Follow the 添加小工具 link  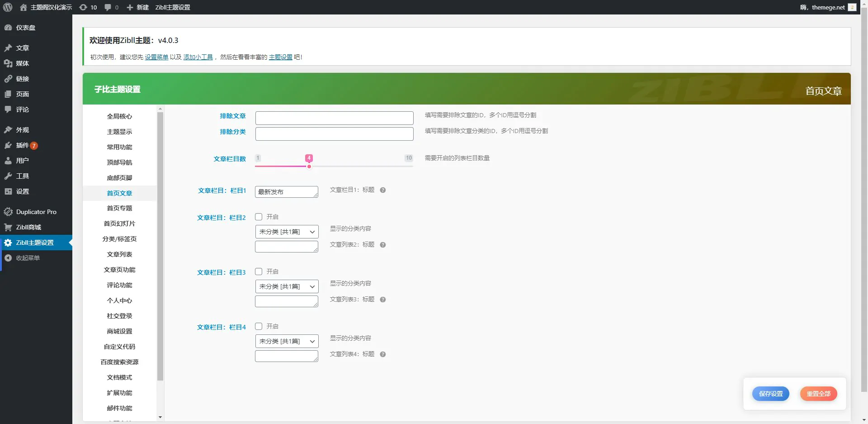(x=198, y=57)
